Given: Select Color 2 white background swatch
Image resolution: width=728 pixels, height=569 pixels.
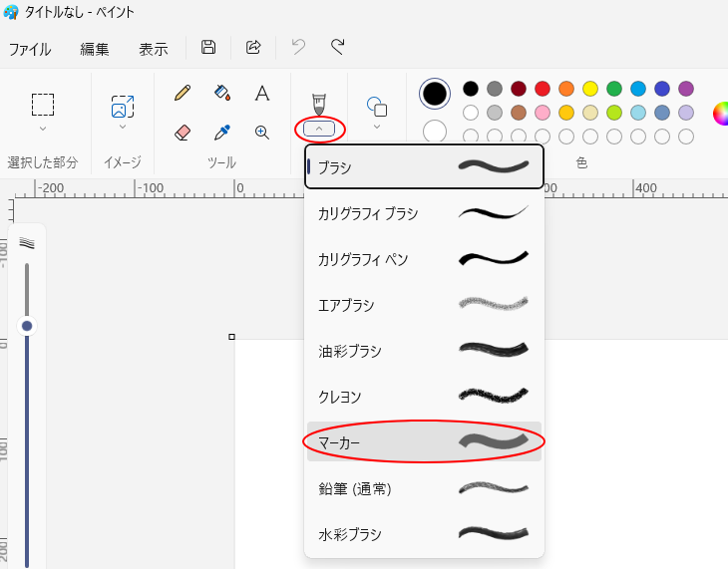Looking at the screenshot, I should click(x=435, y=131).
